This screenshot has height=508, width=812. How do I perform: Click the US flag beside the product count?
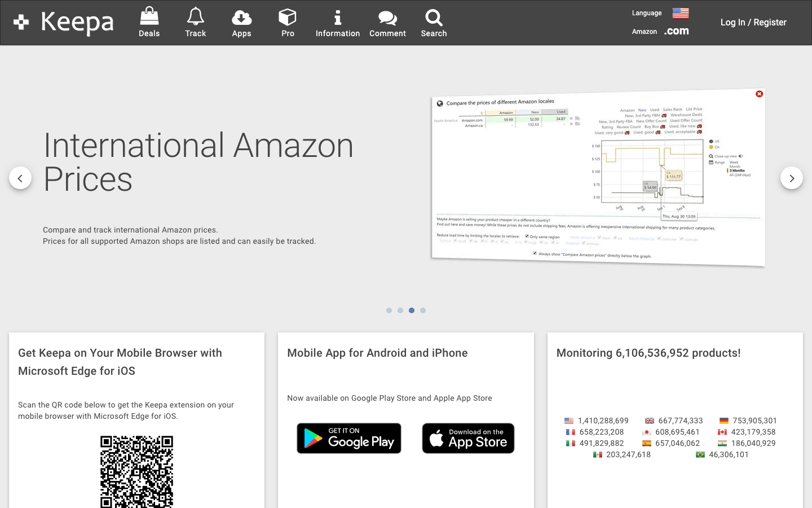tap(568, 421)
